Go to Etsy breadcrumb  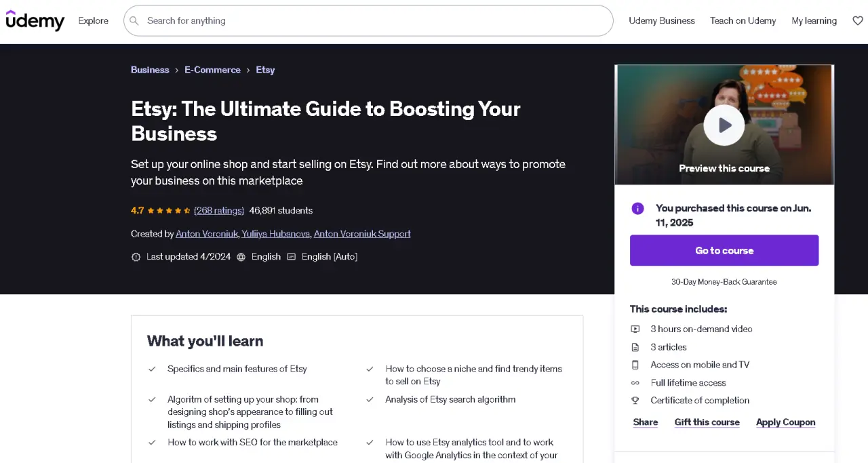point(265,70)
